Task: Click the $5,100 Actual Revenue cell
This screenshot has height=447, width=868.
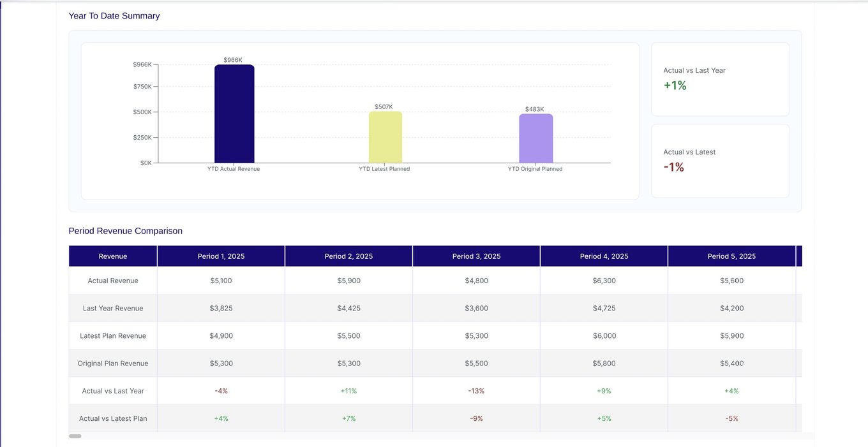Action: pyautogui.click(x=221, y=281)
